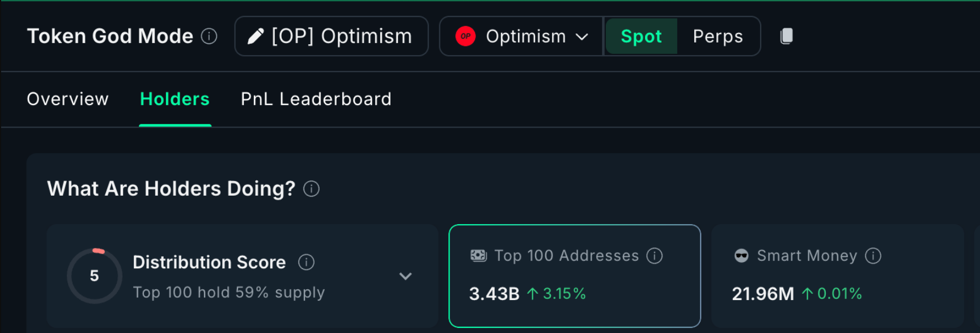Click the info icon next to Token God Mode
Screen dimensions: 980x333
[x=210, y=36]
